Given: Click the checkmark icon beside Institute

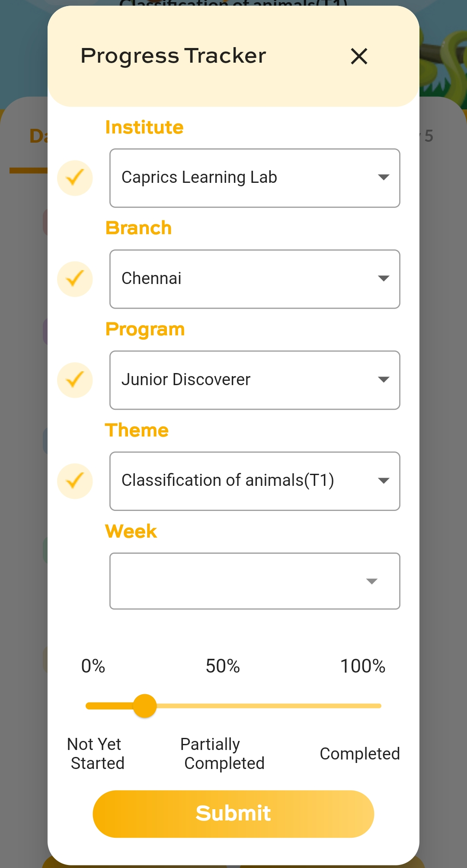Looking at the screenshot, I should [75, 178].
